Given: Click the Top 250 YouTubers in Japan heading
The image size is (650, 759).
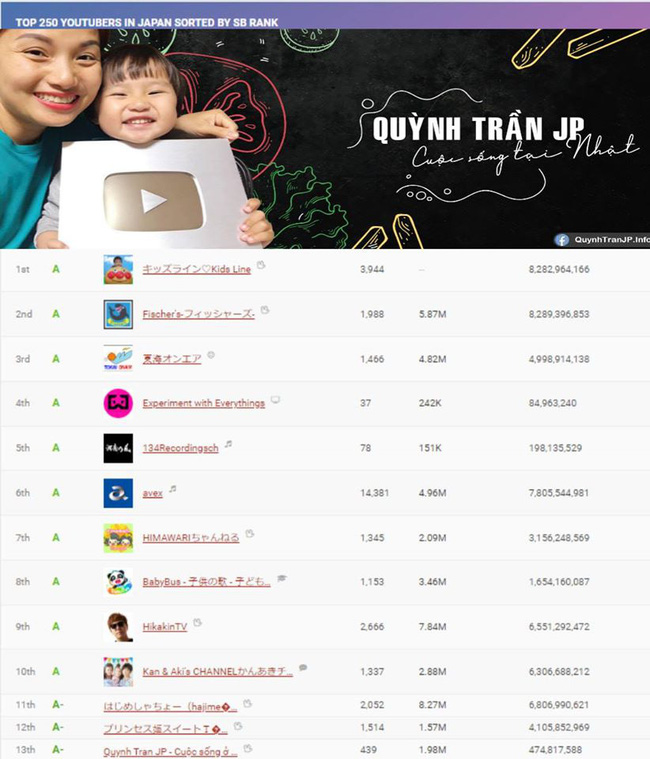Looking at the screenshot, I should pyautogui.click(x=147, y=21).
